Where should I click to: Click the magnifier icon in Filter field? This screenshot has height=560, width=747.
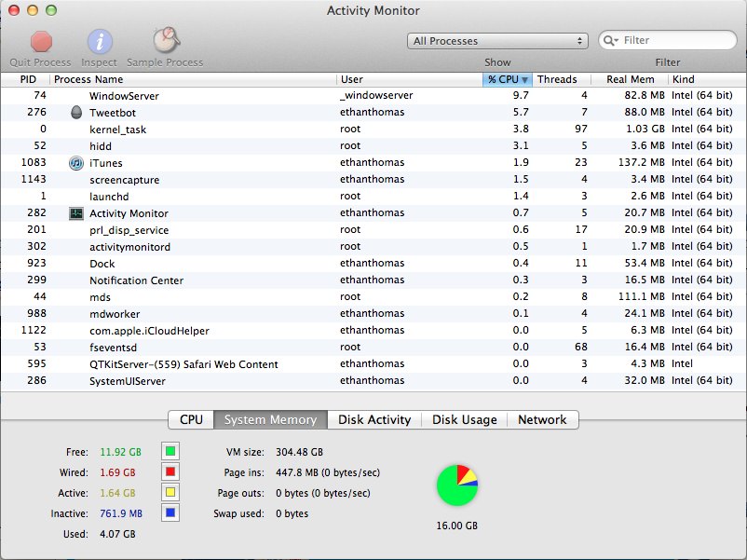tap(610, 40)
